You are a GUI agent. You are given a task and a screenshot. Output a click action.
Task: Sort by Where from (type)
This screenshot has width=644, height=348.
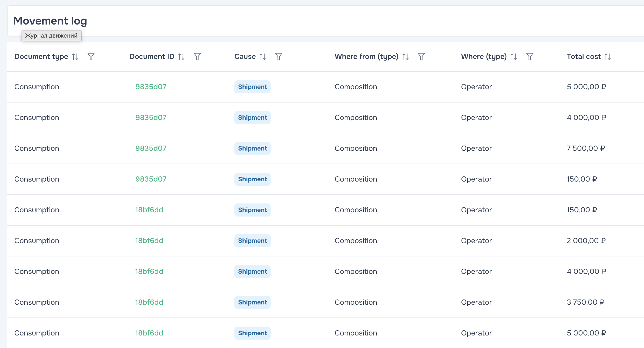pyautogui.click(x=405, y=57)
